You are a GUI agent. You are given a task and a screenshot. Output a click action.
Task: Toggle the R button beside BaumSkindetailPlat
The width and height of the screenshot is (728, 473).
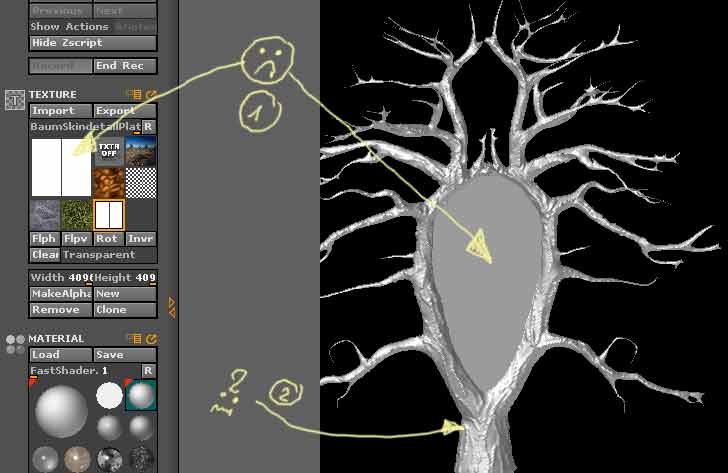pyautogui.click(x=148, y=127)
